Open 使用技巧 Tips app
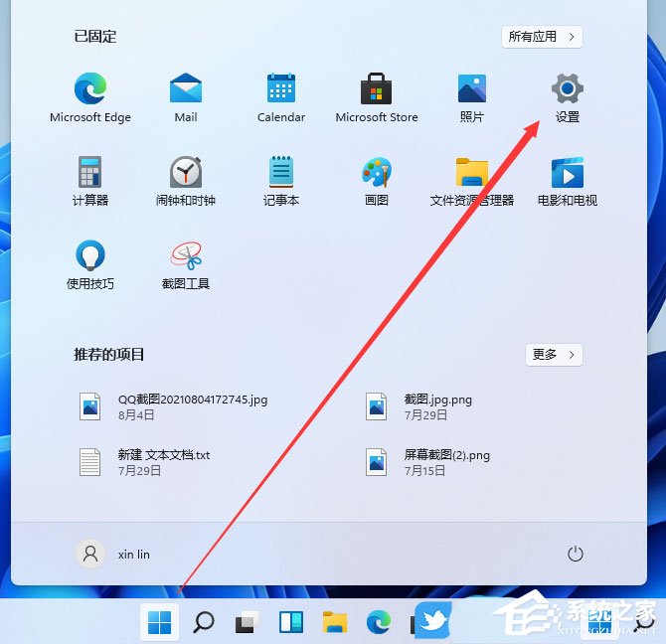Viewport: 666px width, 644px height. tap(90, 264)
